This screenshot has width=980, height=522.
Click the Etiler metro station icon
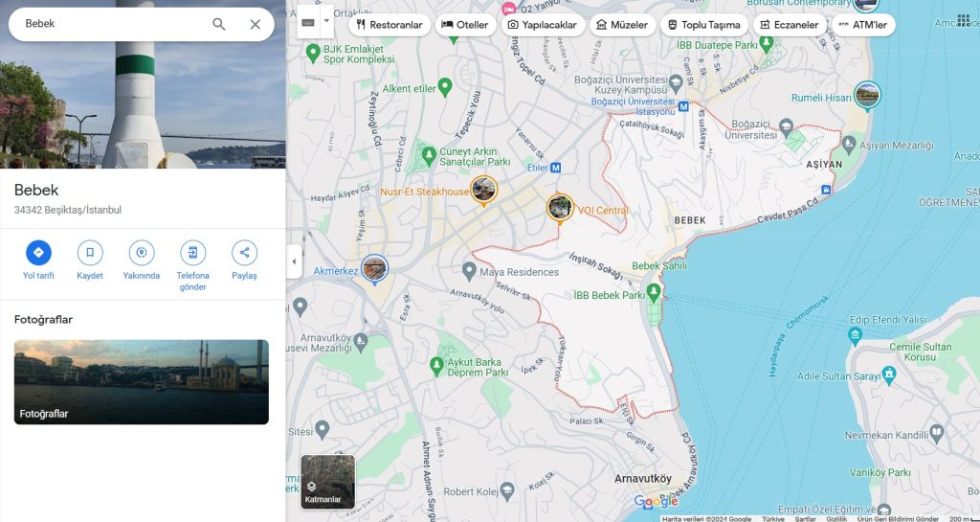click(x=556, y=168)
